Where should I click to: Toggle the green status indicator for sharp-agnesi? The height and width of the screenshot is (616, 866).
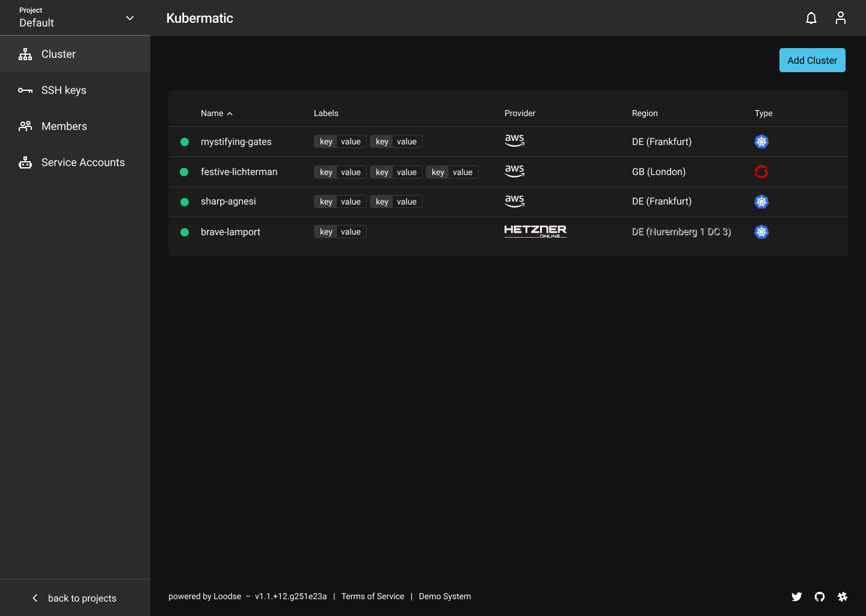[184, 202]
